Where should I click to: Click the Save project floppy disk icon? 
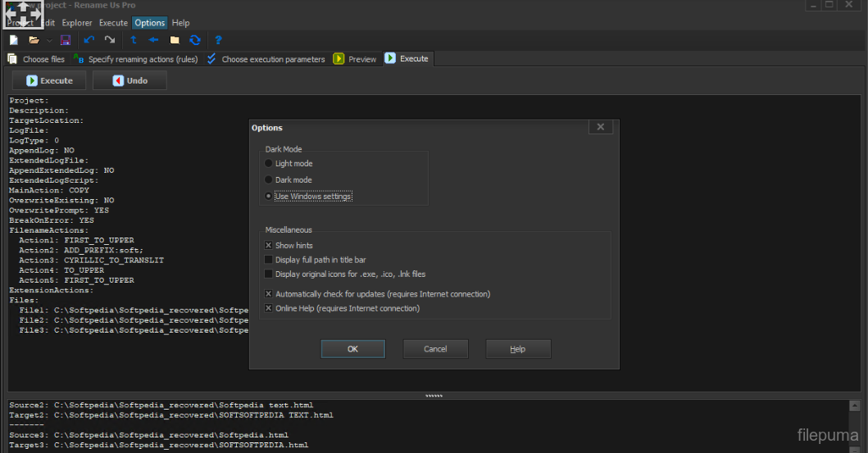tap(66, 39)
